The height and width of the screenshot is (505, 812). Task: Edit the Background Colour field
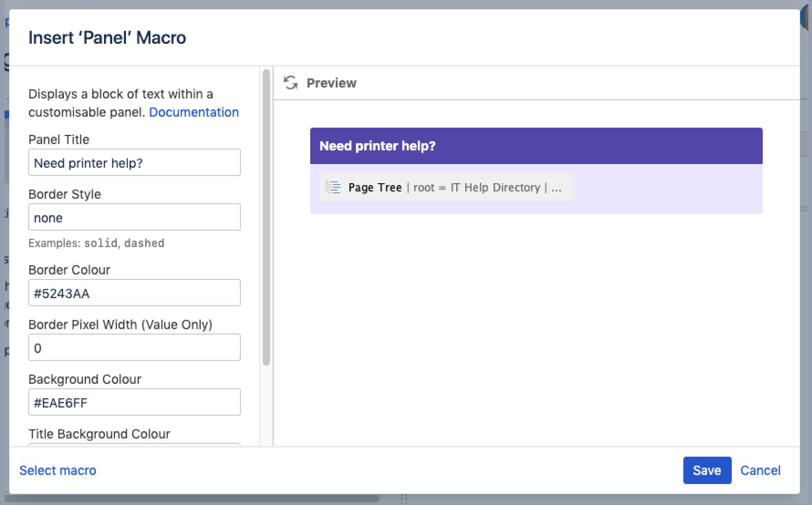pos(134,402)
